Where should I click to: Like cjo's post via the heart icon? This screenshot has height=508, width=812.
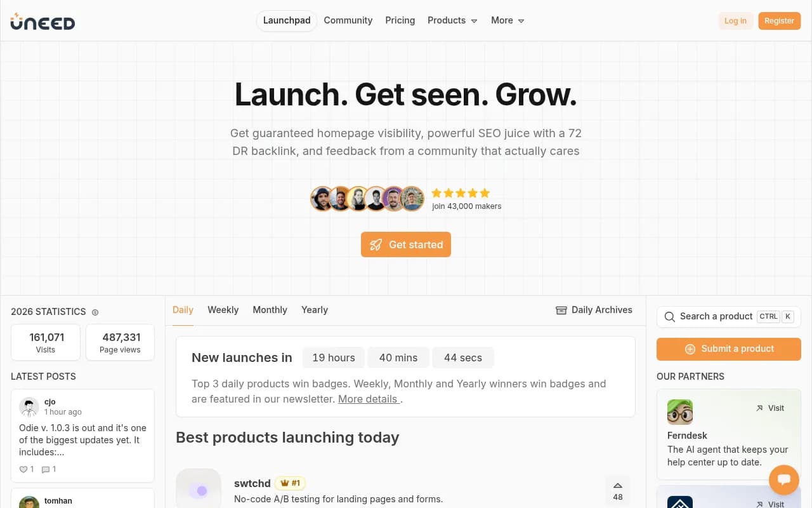point(22,469)
